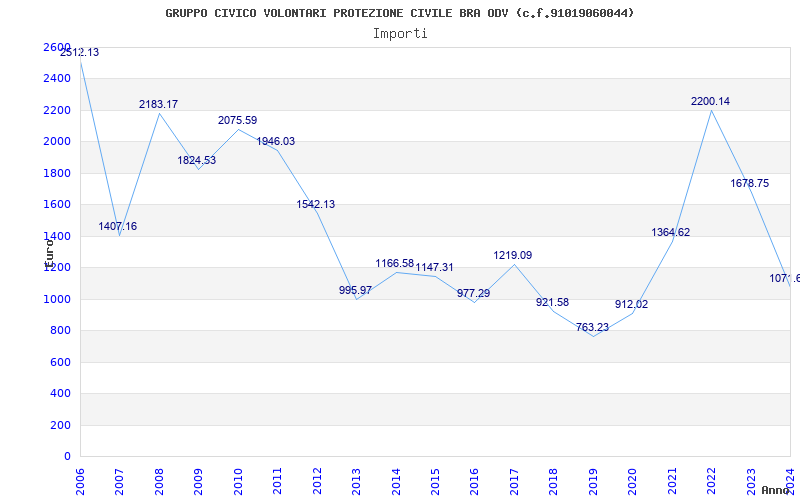Click the 1542.13 data point label
The image size is (800, 500).
click(x=316, y=205)
